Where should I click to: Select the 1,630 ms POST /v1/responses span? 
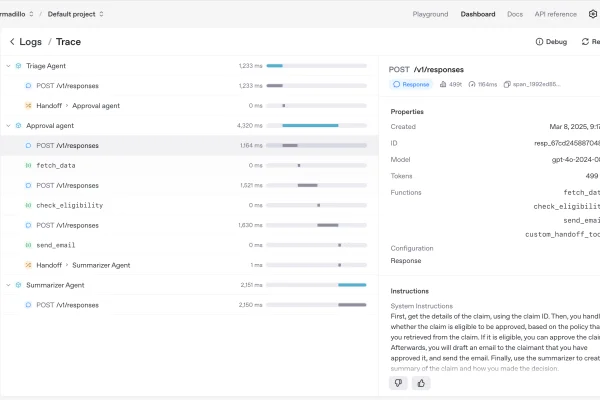click(190, 225)
